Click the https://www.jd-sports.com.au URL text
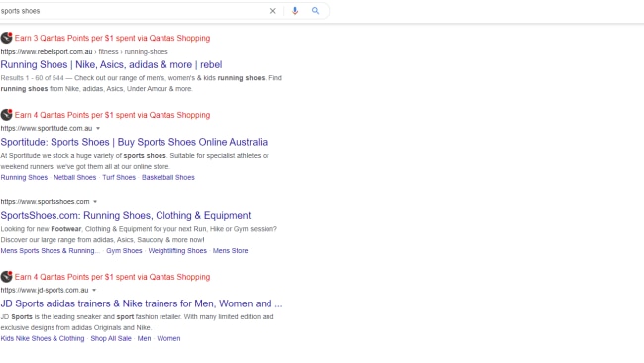The height and width of the screenshot is (363, 644). coord(45,290)
